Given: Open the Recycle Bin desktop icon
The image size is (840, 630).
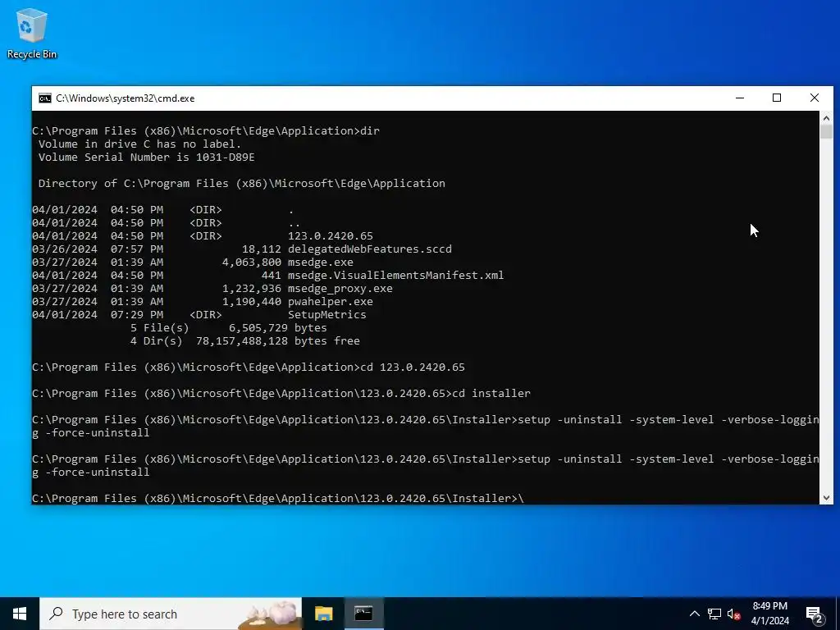Looking at the screenshot, I should pos(32,33).
